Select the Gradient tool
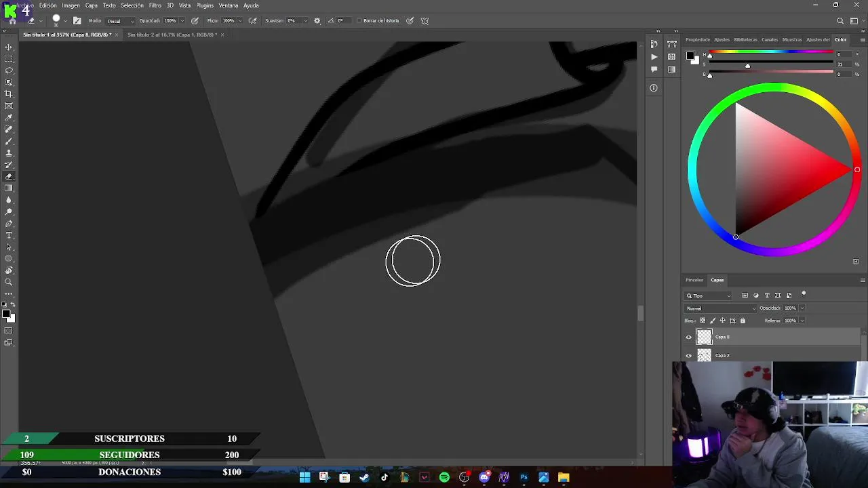This screenshot has height=488, width=868. (9, 188)
